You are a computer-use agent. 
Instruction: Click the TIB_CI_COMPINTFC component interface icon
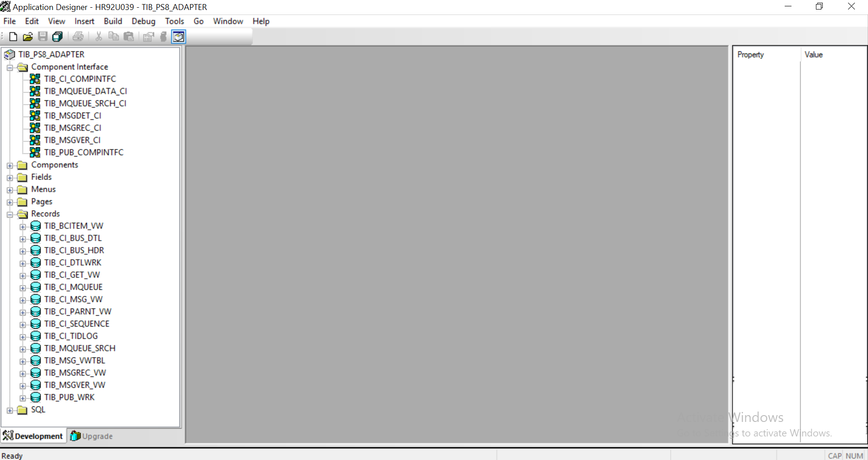pyautogui.click(x=35, y=79)
